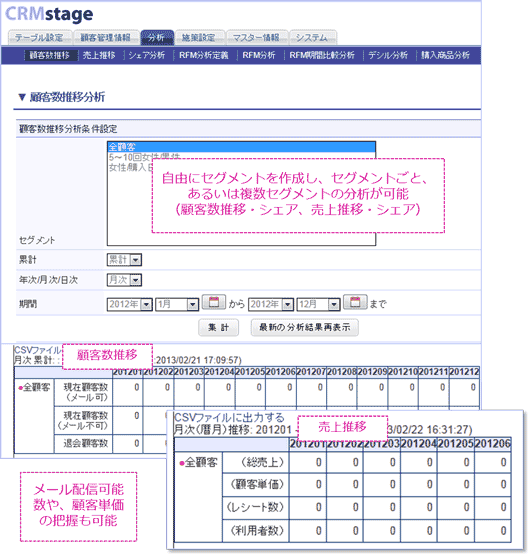The width and height of the screenshot is (530, 556).
Task: Click the (利用者数) row label
Action: point(257,531)
